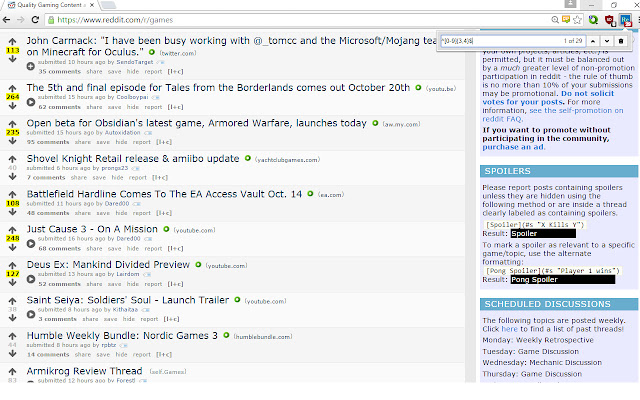Upvote the Armikrog Review Thread
Screen dimensions: 640x400
(x=13, y=372)
